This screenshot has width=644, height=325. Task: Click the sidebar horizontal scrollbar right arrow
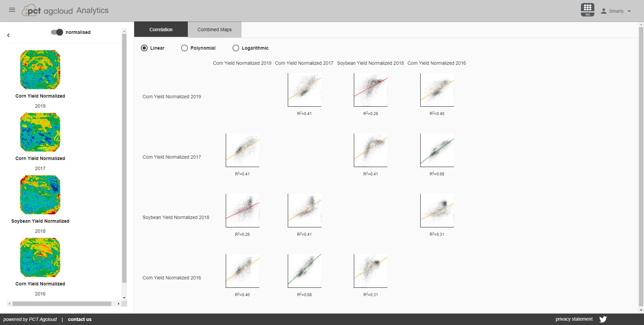(118, 304)
